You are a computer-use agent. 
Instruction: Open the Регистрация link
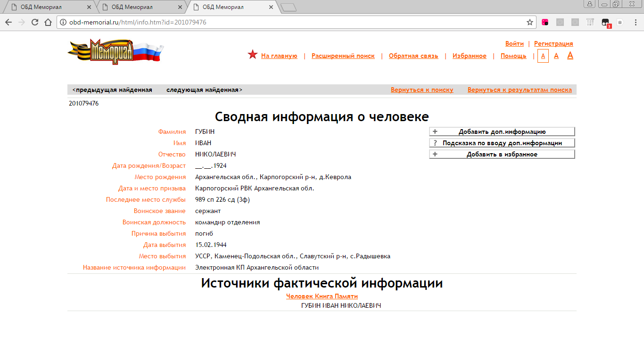553,43
